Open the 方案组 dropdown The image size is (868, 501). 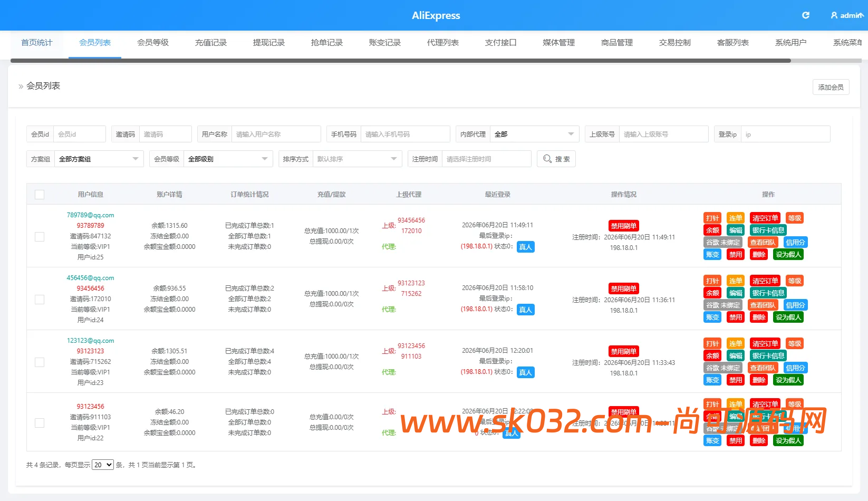click(99, 159)
